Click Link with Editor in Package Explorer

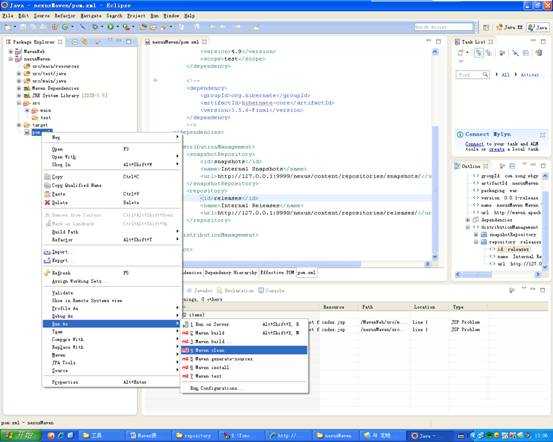click(x=85, y=42)
